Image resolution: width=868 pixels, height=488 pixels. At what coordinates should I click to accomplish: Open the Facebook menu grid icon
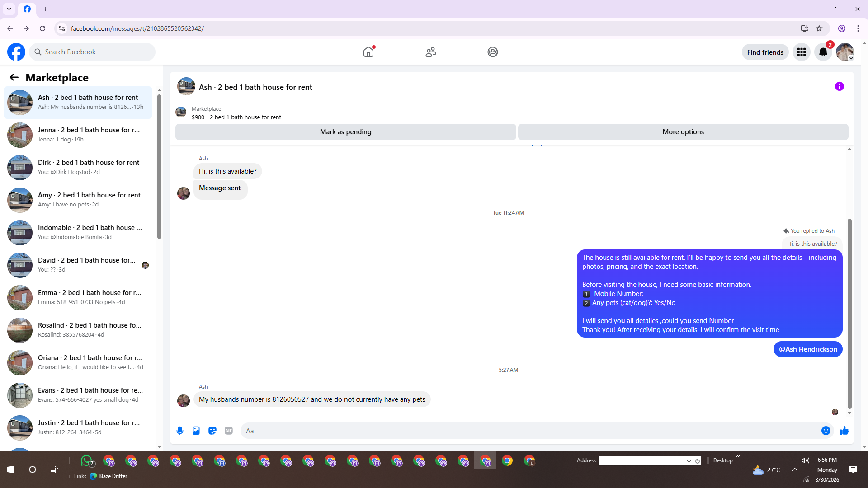(801, 52)
